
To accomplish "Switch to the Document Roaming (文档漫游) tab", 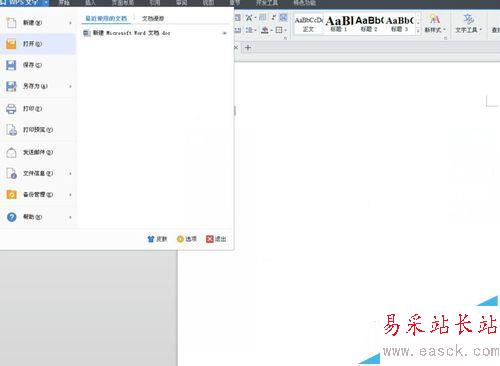I will pos(153,19).
